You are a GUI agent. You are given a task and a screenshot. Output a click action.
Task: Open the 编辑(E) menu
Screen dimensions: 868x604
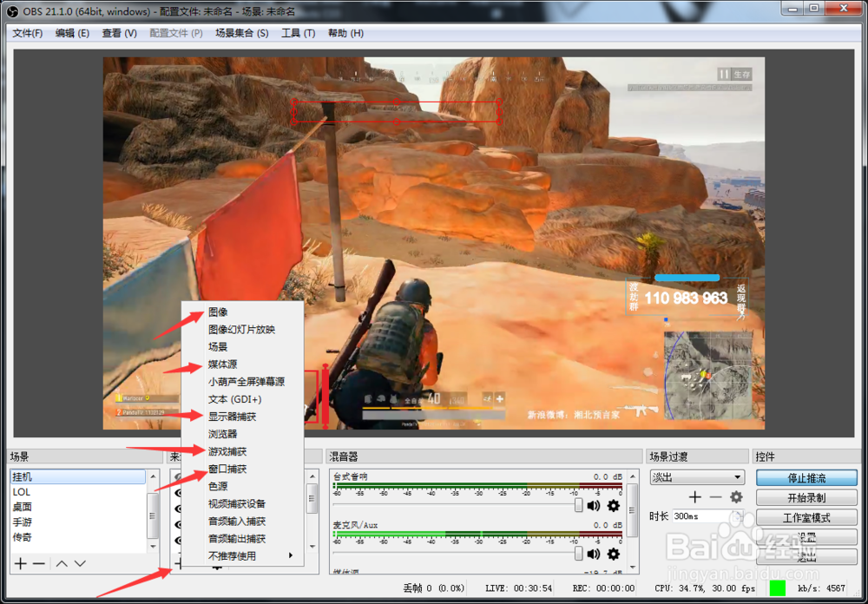coord(72,33)
